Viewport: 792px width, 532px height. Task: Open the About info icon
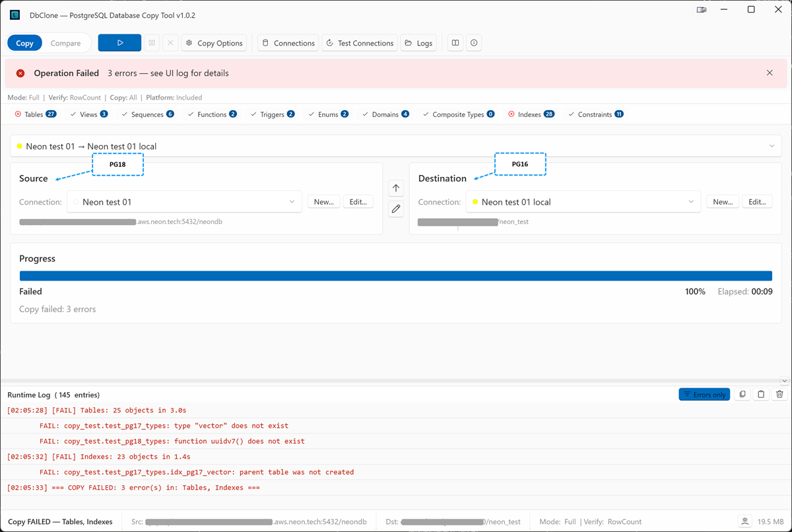[474, 43]
